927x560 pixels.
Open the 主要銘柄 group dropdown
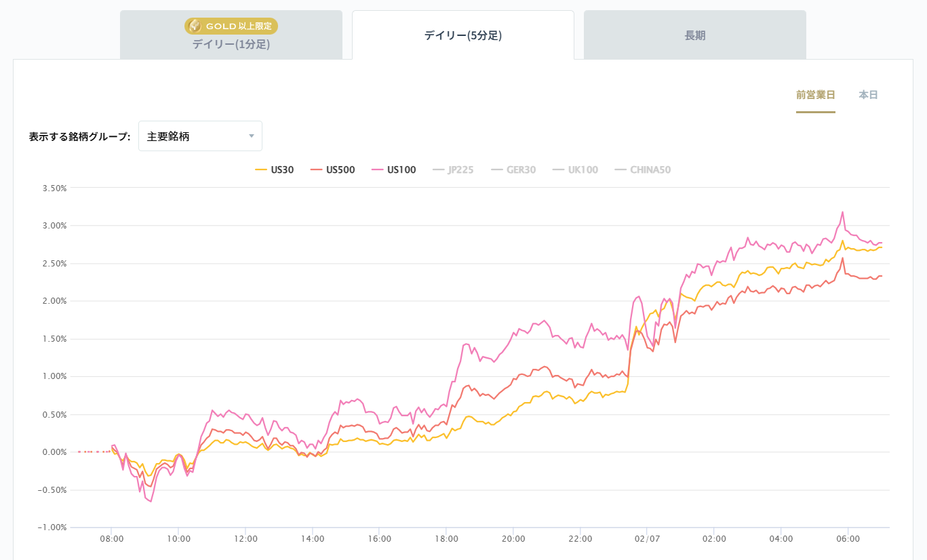(x=200, y=136)
